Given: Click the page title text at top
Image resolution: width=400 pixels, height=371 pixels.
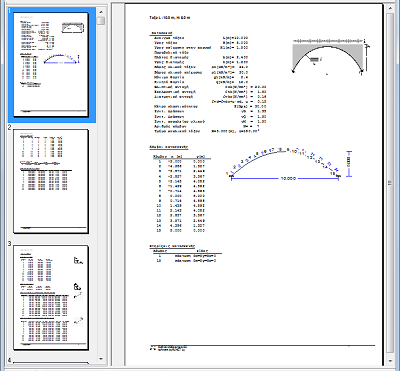Looking at the screenshot, I should pyautogui.click(x=170, y=17).
